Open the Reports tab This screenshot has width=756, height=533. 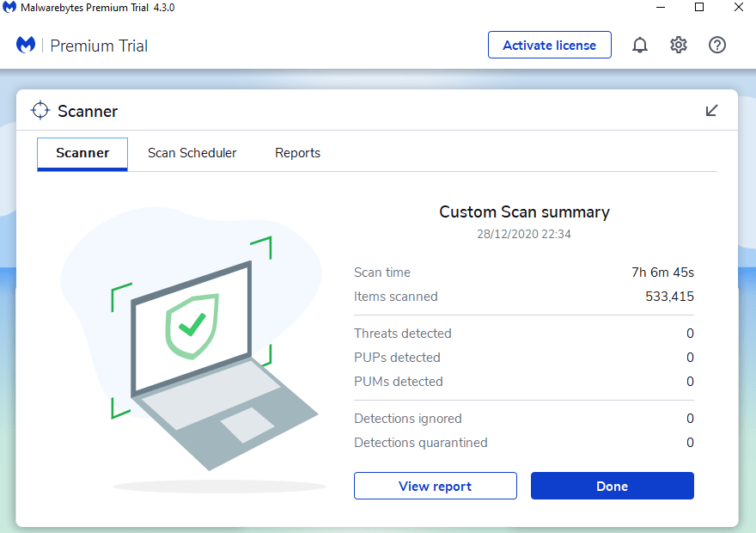(297, 153)
